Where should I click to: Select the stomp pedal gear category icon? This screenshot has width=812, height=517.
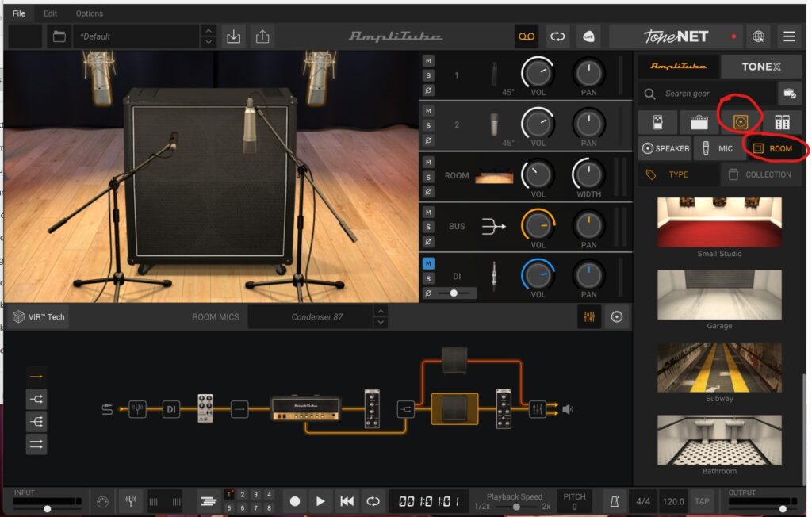point(657,122)
